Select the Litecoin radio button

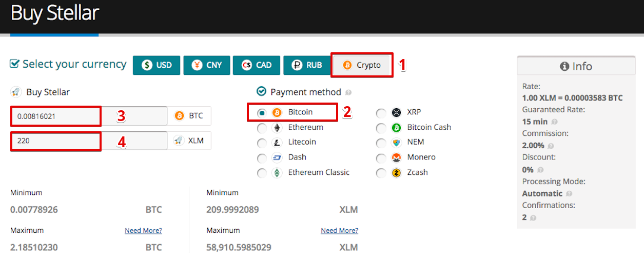coord(262,143)
